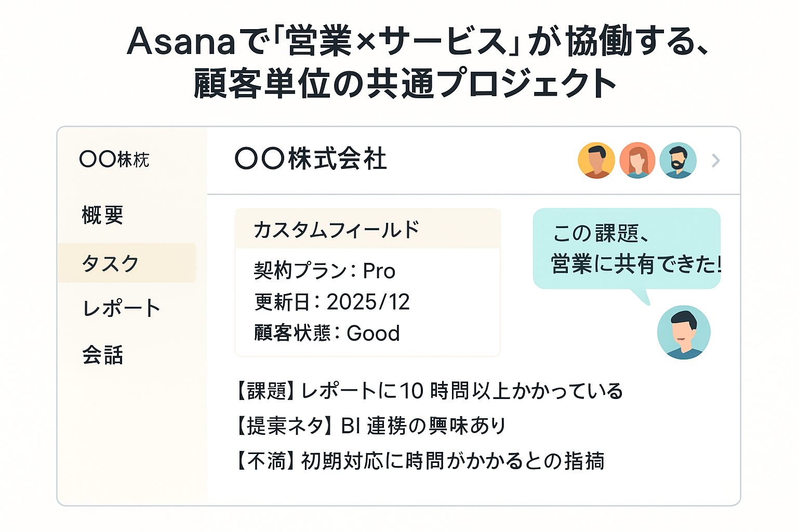
Task: Switch to the 会話 tab
Action: (102, 355)
